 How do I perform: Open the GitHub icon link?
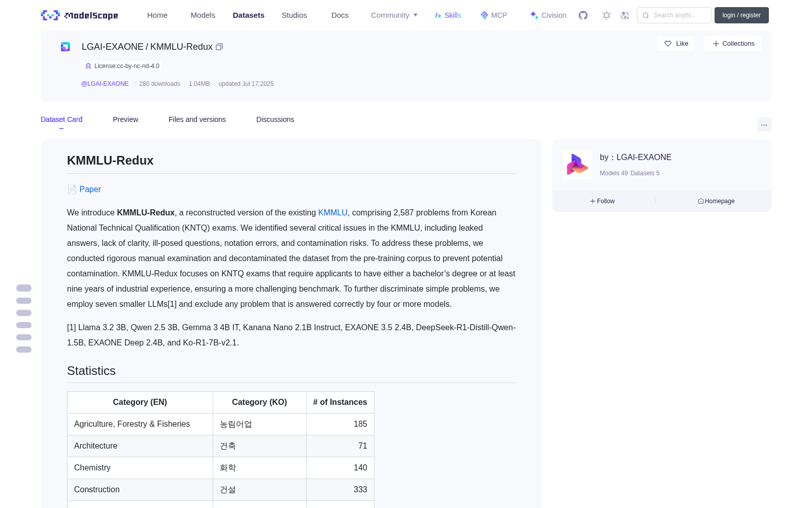point(583,15)
